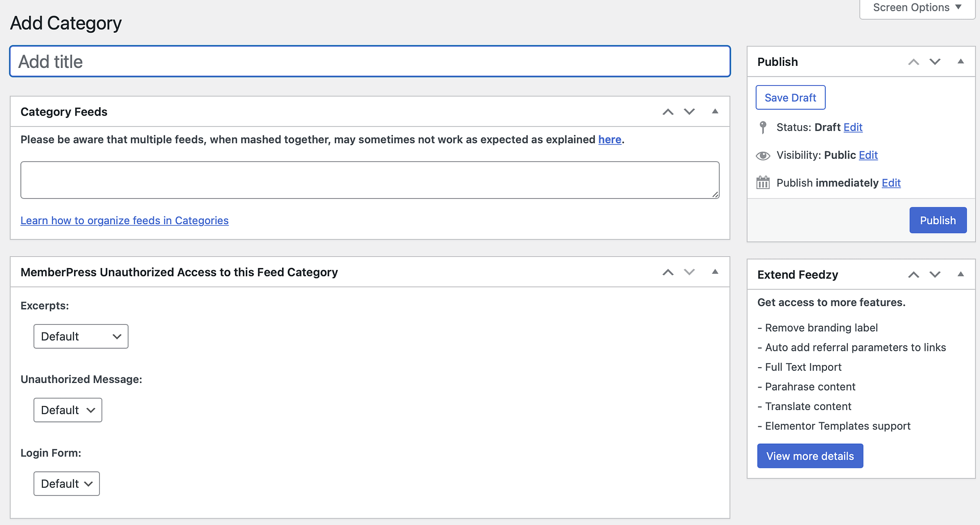Screen dimensions: 980x525
Task: Click the MemberPress Unauthorized Access heading
Action: pos(179,272)
